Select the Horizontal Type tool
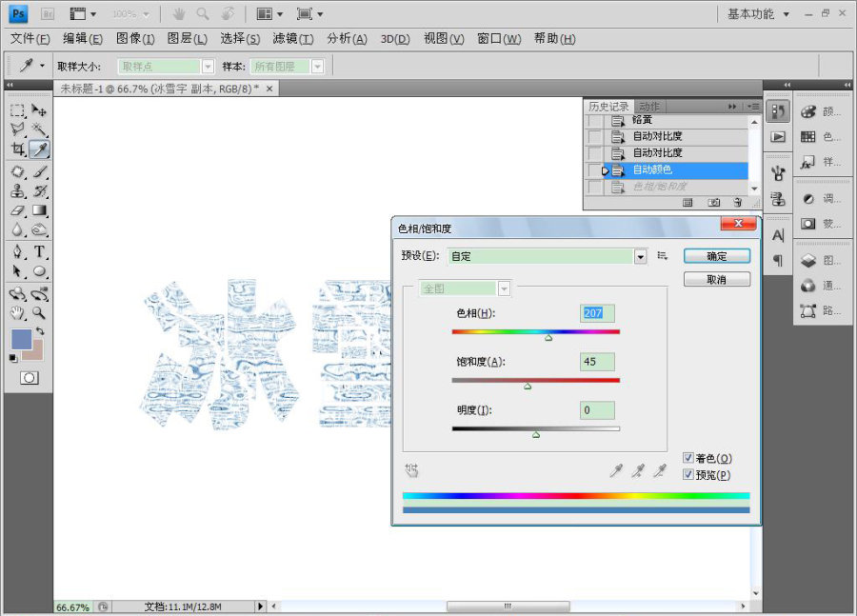857x616 pixels. [39, 251]
